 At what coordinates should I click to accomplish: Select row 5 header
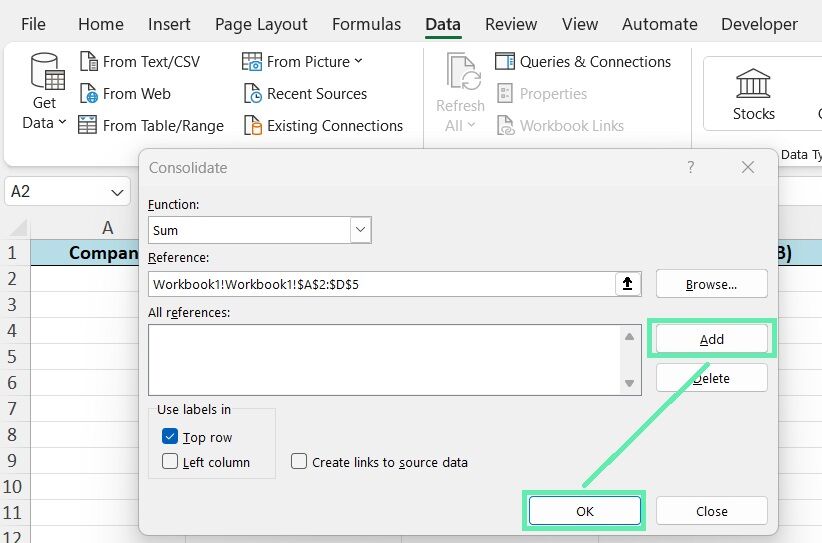coord(14,356)
